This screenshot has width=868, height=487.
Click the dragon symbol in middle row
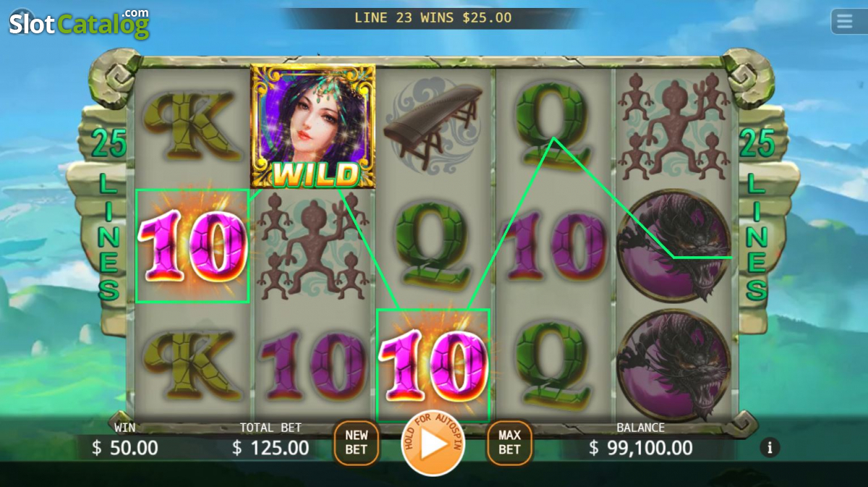pyautogui.click(x=673, y=246)
